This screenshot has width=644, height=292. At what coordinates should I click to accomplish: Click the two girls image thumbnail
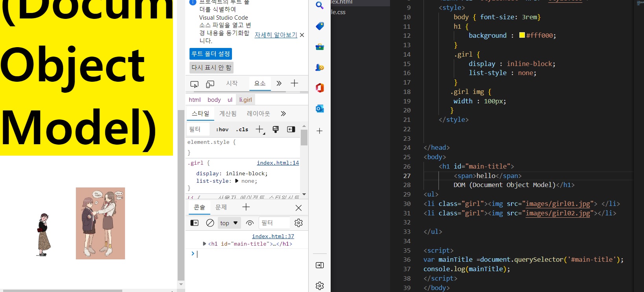(100, 223)
